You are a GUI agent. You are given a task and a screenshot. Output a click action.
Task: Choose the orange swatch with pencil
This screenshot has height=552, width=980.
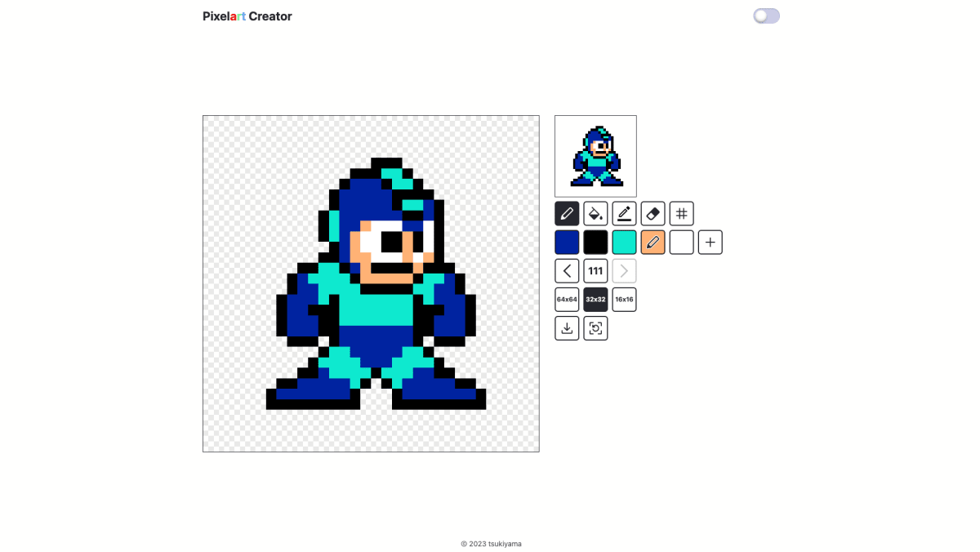[653, 243]
